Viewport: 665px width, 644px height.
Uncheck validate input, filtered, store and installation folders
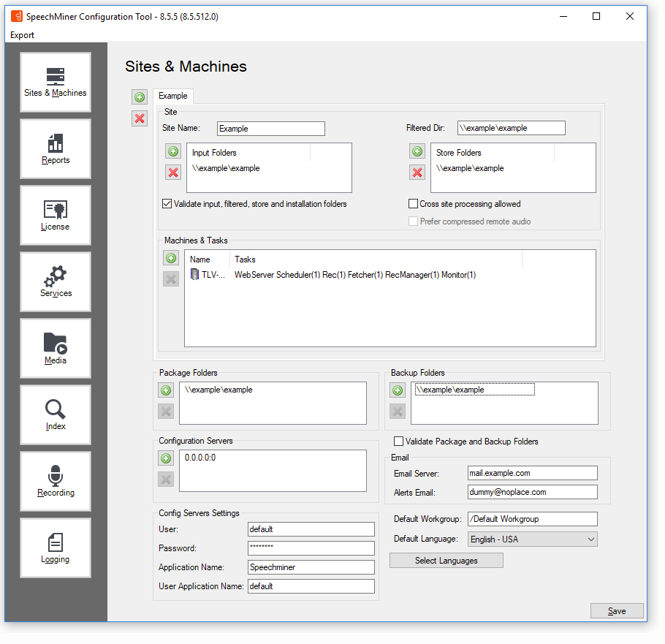[x=167, y=203]
